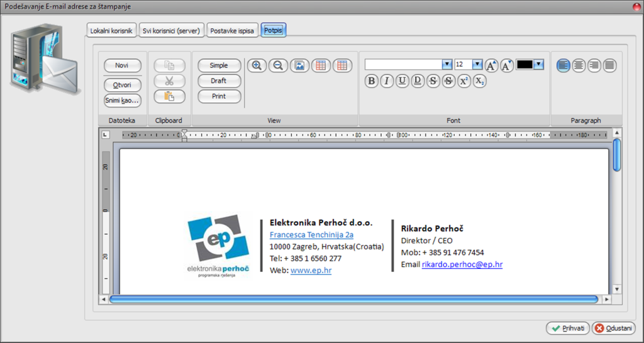
Task: Open the Postavke ispisa tab
Action: pos(232,30)
